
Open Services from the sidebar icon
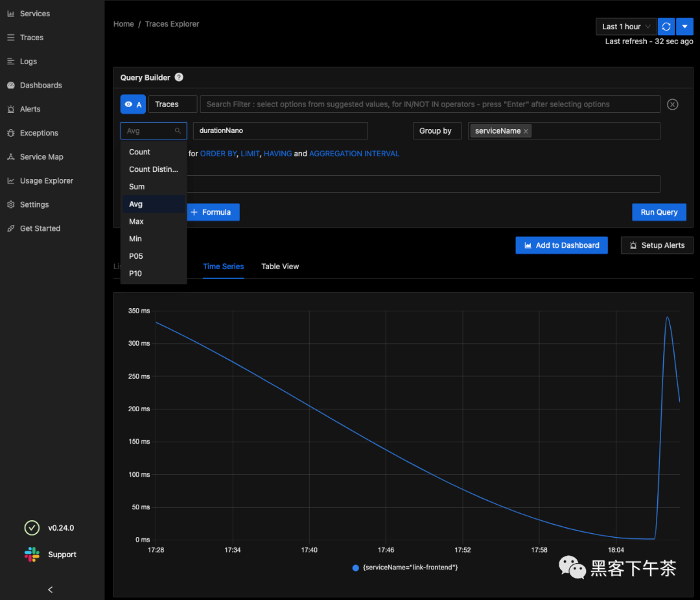tap(10, 14)
